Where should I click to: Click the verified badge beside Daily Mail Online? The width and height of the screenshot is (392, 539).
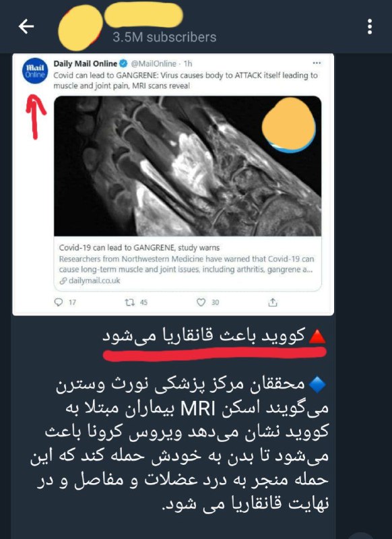coord(124,63)
